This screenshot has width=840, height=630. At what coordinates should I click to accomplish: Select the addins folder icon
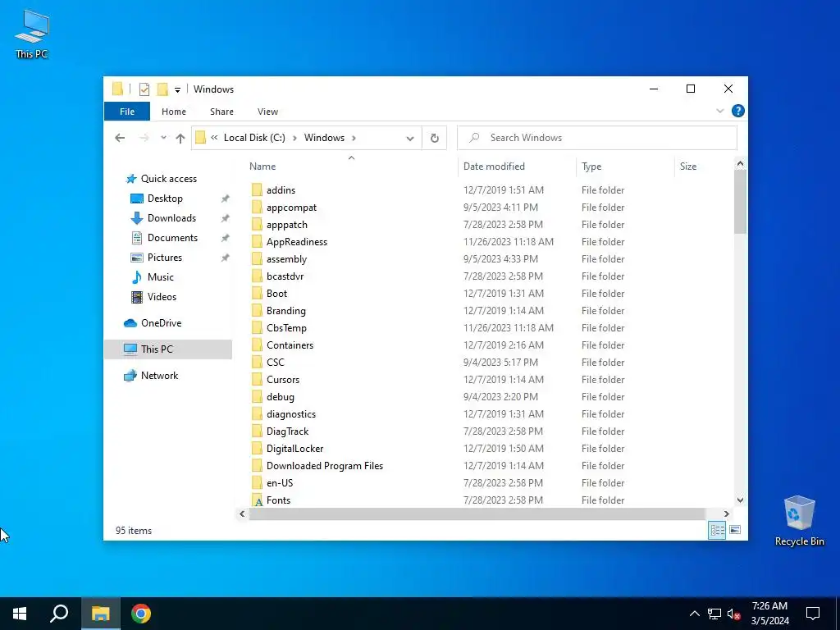pos(257,189)
